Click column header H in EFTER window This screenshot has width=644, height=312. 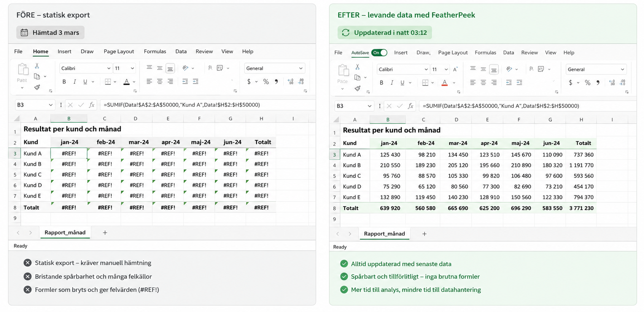(x=581, y=120)
